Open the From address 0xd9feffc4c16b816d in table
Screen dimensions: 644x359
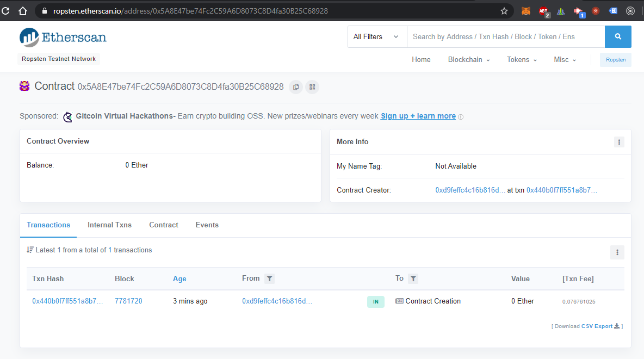(x=277, y=301)
